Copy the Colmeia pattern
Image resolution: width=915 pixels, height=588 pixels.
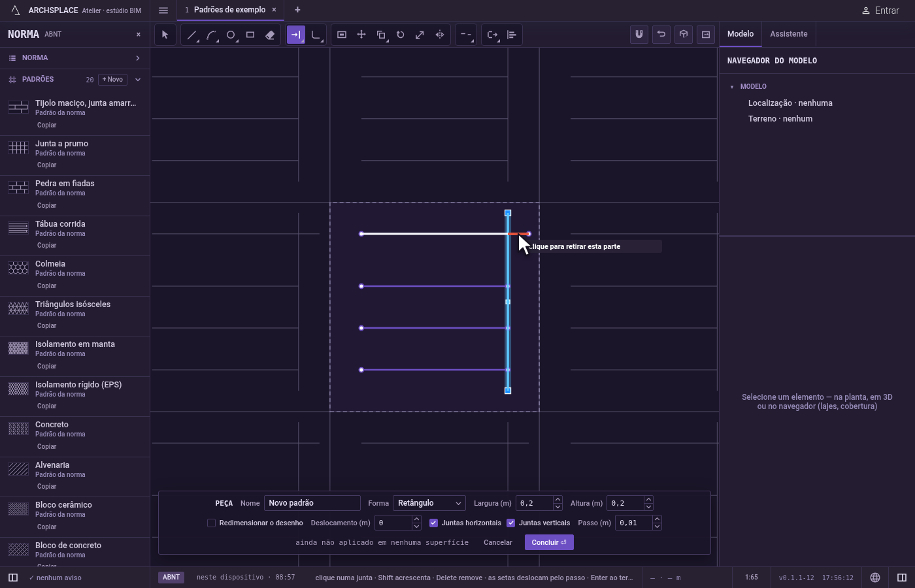47,286
